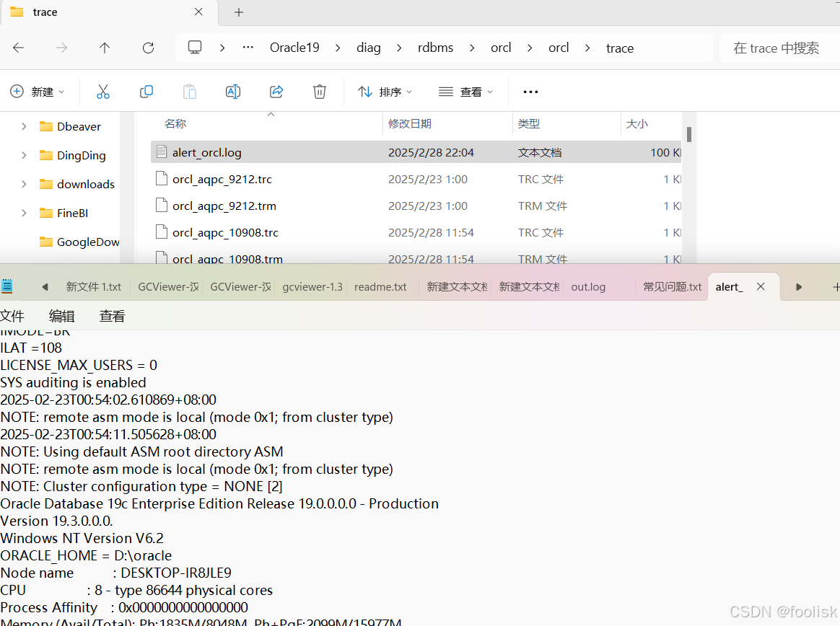This screenshot has height=626, width=840.
Task: Select the DingDing folder in sidebar
Action: click(82, 155)
